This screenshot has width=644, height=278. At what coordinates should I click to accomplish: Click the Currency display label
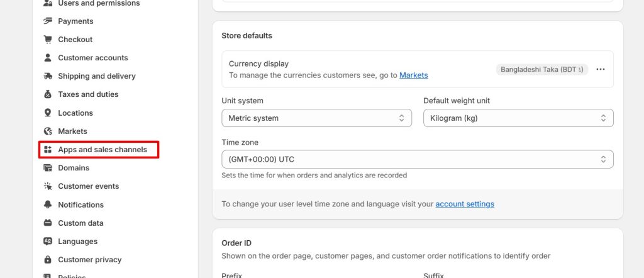pos(258,64)
